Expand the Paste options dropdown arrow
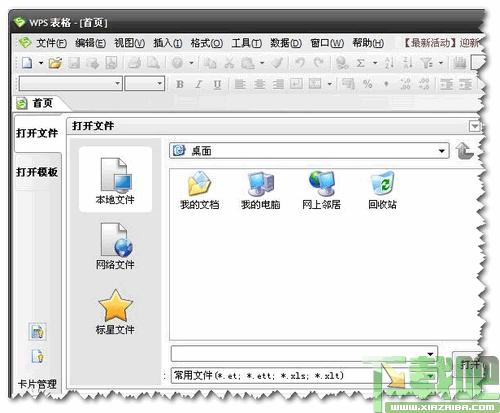The width and height of the screenshot is (500, 413). tap(262, 63)
